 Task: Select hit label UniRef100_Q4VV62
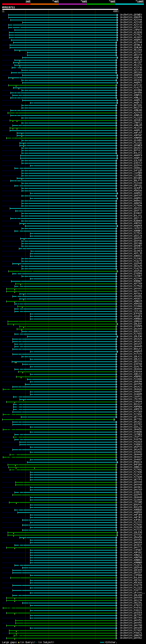point(131,638)
